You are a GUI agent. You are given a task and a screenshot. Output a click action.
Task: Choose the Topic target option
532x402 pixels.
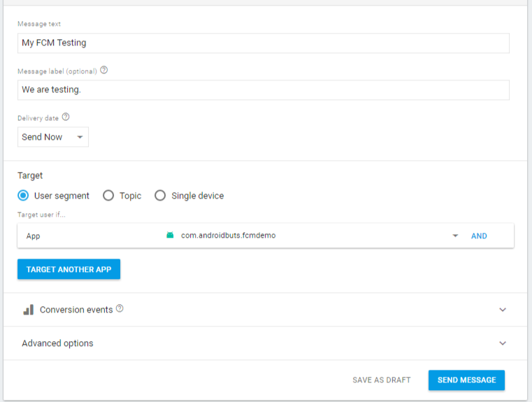(108, 196)
